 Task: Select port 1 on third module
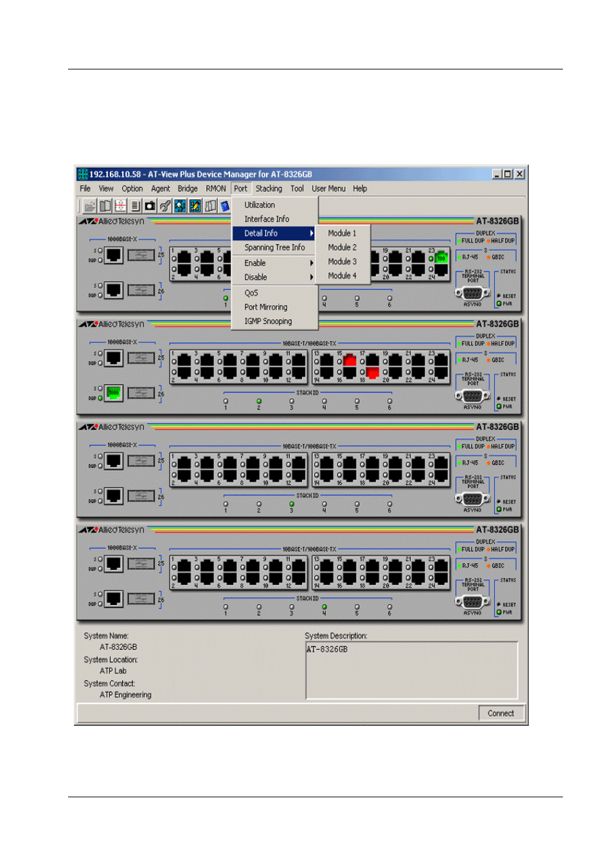pyautogui.click(x=184, y=463)
